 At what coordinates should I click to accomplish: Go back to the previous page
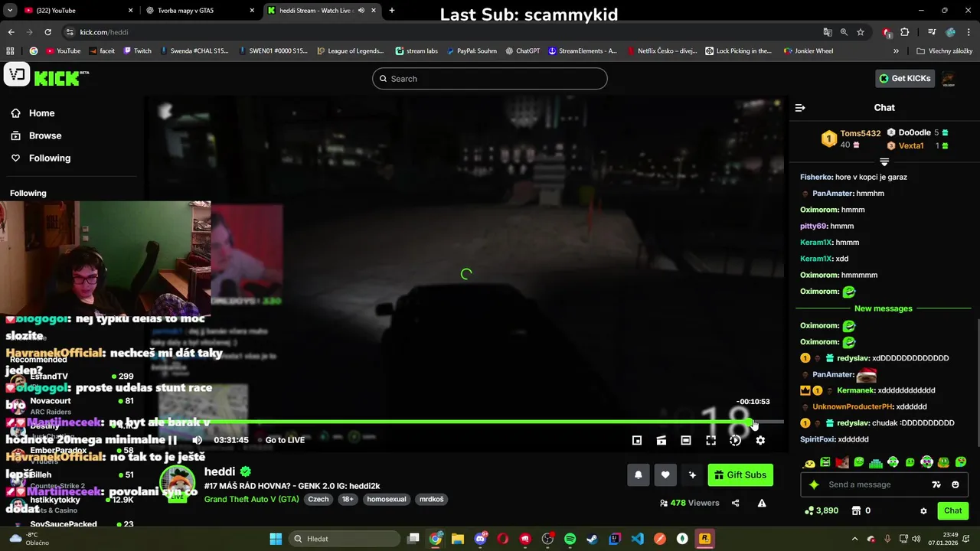pyautogui.click(x=11, y=32)
